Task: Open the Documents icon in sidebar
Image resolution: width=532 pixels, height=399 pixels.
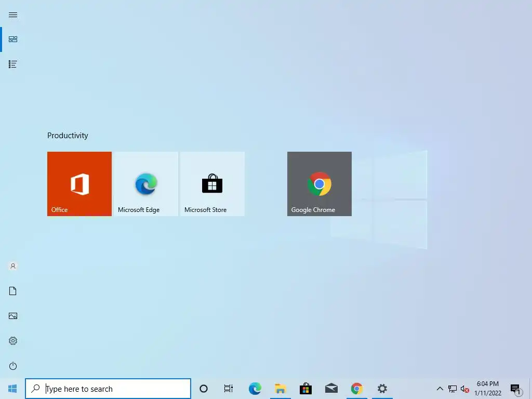Action: tap(13, 291)
